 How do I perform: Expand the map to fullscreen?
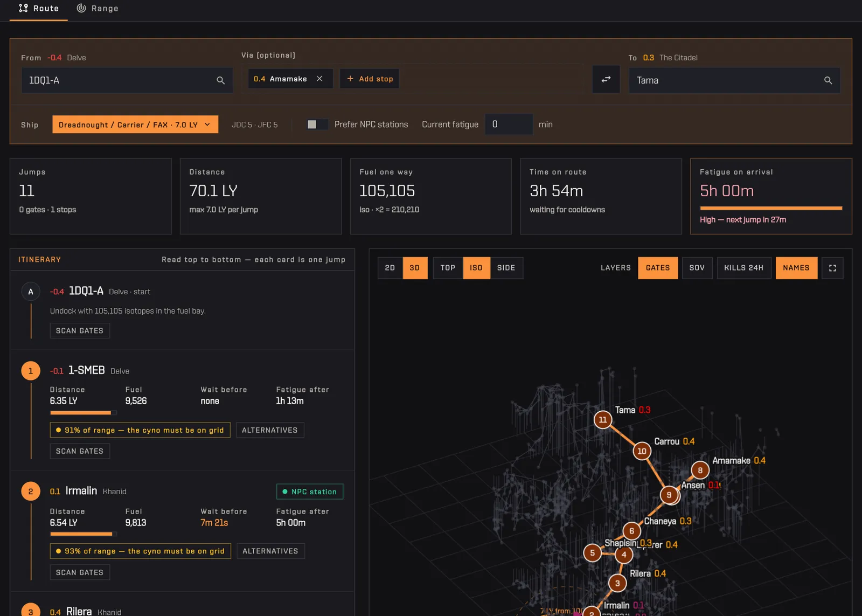click(832, 268)
